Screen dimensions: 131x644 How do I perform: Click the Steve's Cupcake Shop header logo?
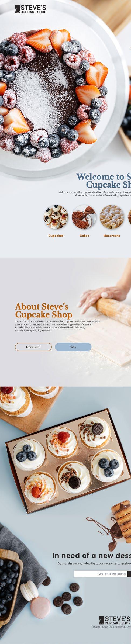[30, 9]
